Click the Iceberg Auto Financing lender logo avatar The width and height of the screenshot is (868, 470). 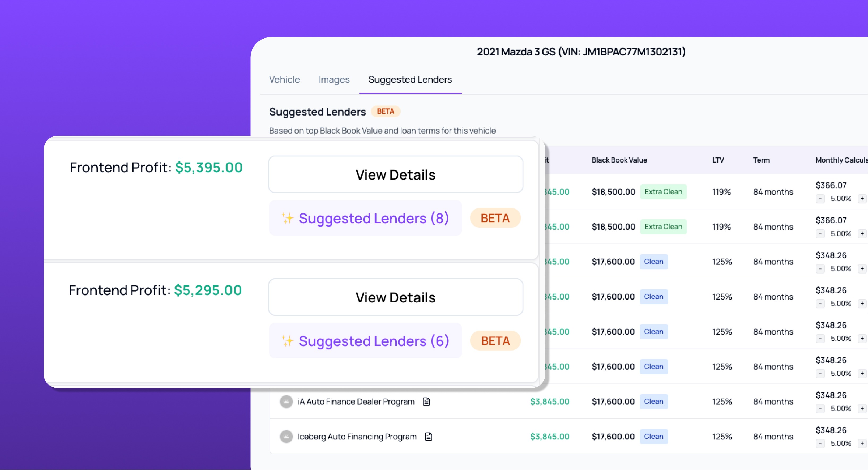click(287, 437)
